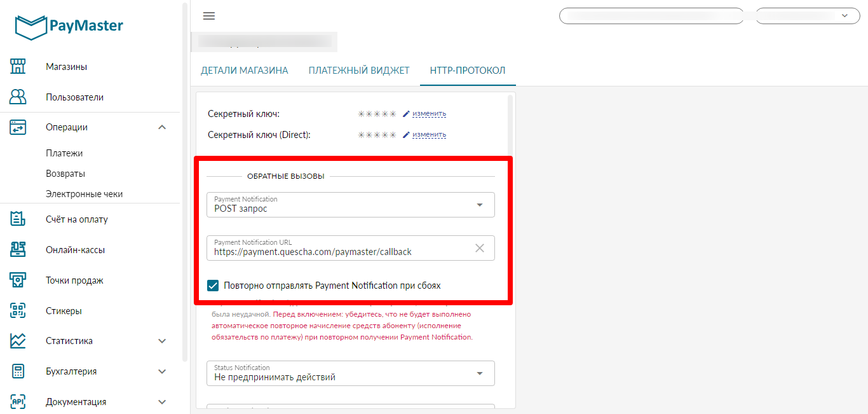
Task: Open Электронные чеки in the sidebar
Action: click(84, 194)
